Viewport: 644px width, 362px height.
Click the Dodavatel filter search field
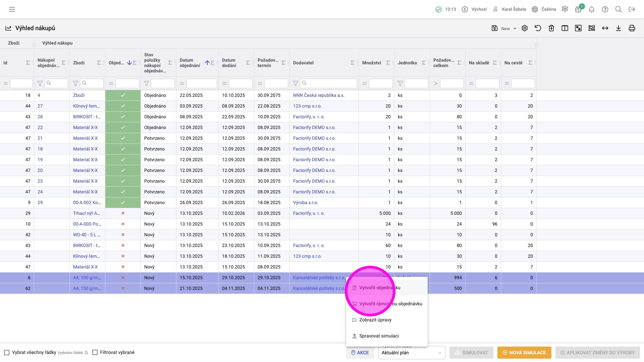(x=329, y=83)
